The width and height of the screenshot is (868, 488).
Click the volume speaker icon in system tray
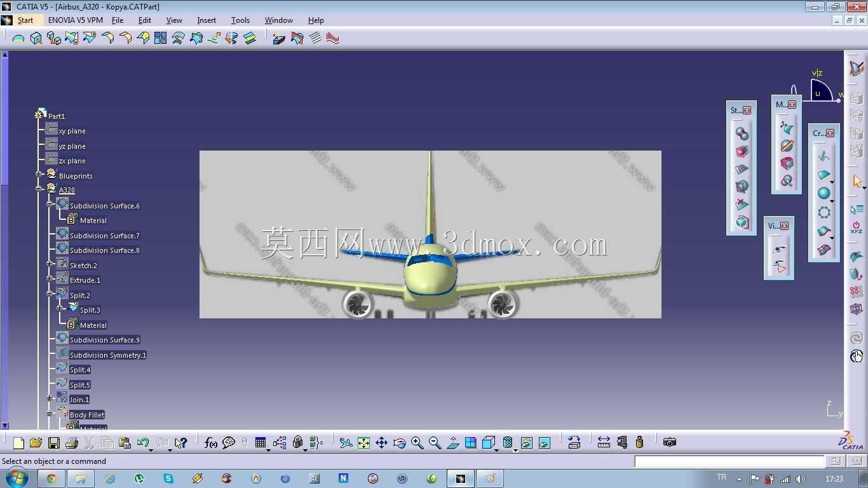click(800, 478)
